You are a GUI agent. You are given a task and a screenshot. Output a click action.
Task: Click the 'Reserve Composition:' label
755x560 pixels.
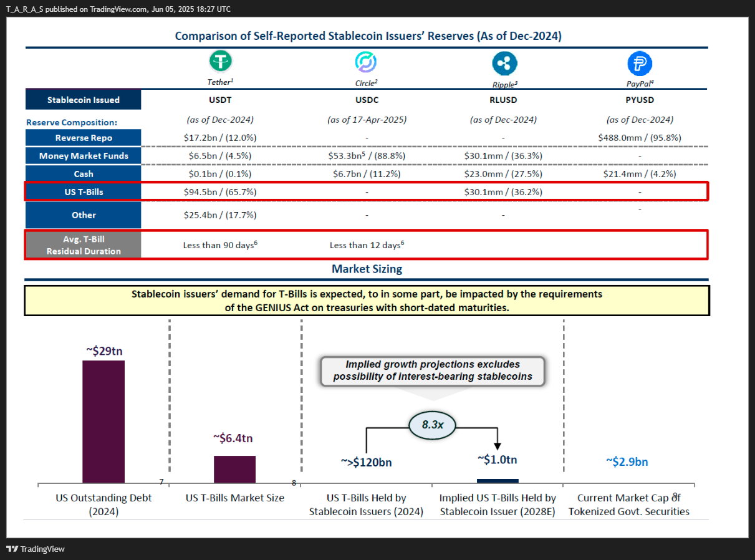[72, 123]
